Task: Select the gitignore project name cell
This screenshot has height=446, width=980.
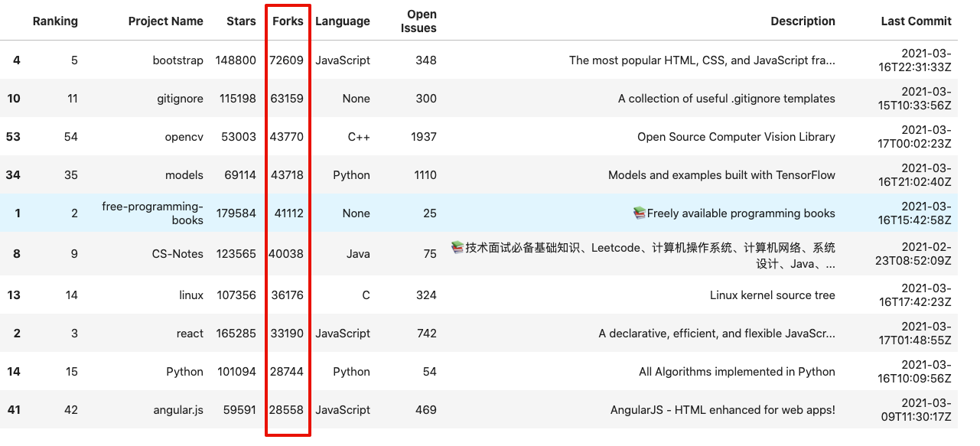Action: coord(181,99)
